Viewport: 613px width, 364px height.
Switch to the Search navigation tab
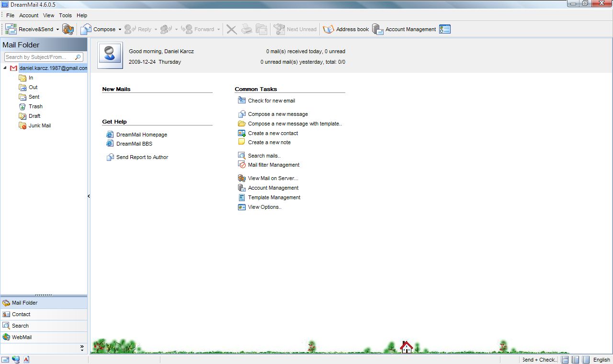44,326
